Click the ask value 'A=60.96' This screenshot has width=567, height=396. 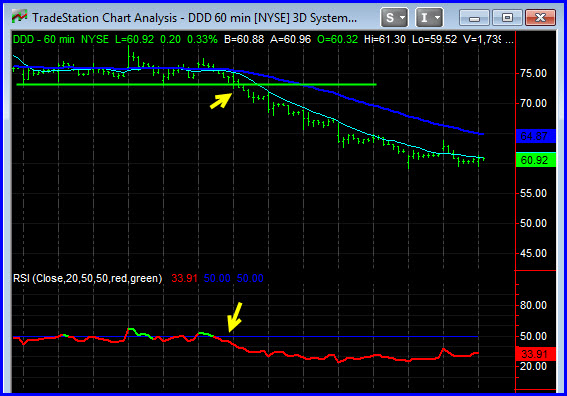(x=290, y=39)
